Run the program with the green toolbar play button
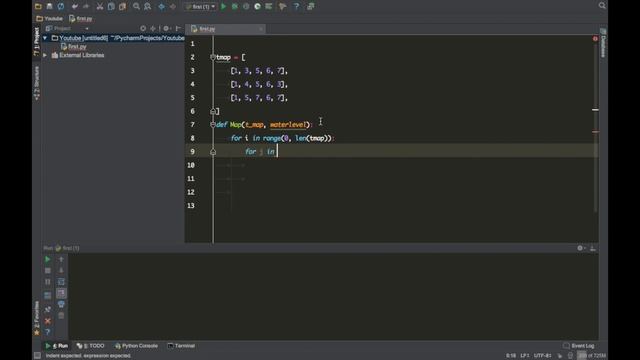The width and height of the screenshot is (640, 360). [x=223, y=7]
